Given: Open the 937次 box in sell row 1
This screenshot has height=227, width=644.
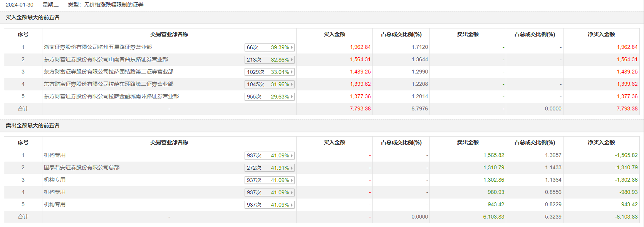Looking at the screenshot, I should click(x=269, y=155).
